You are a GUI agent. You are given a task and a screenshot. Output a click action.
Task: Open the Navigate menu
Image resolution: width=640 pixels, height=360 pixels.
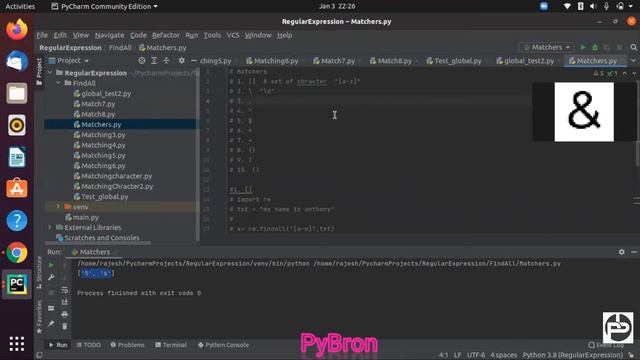109,35
